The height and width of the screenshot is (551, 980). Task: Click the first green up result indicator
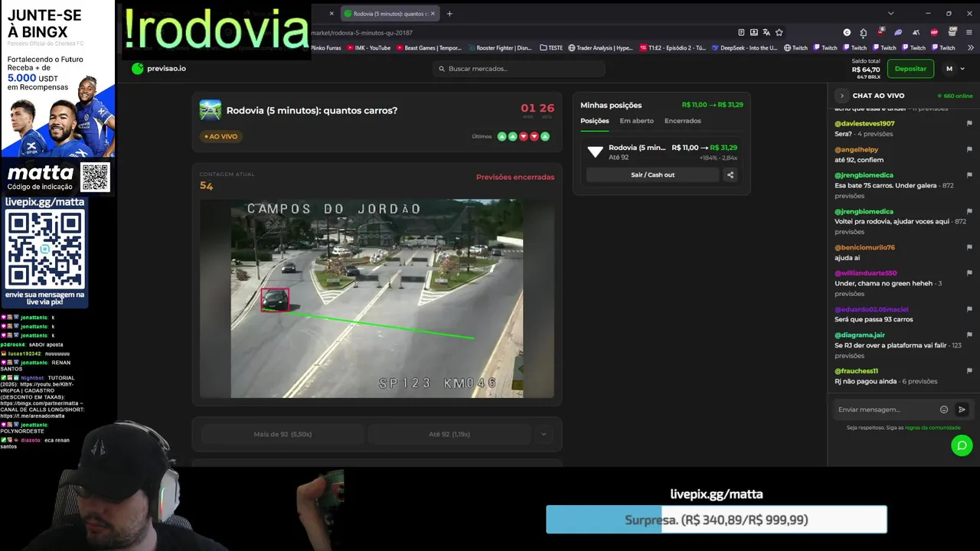click(502, 136)
